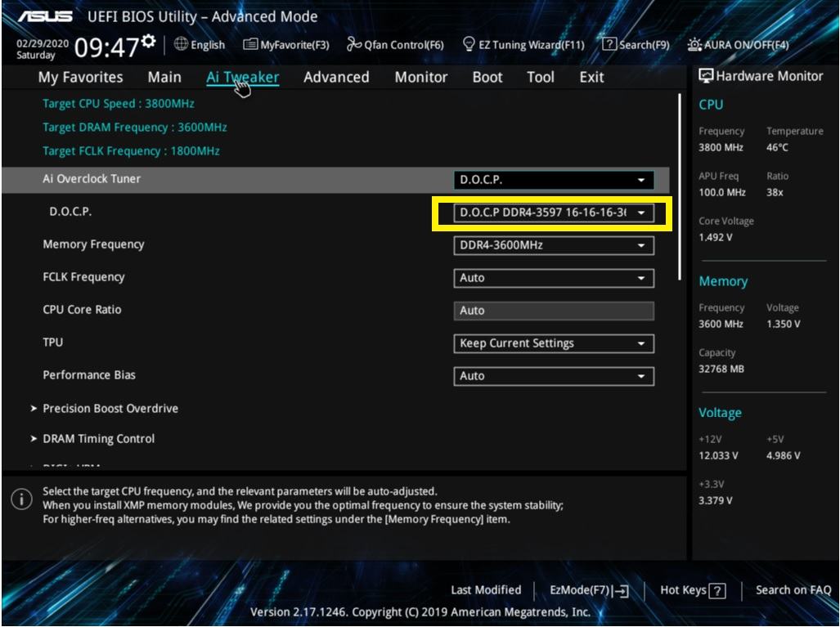840x627 pixels.
Task: Click the globe language icon
Action: (x=181, y=44)
